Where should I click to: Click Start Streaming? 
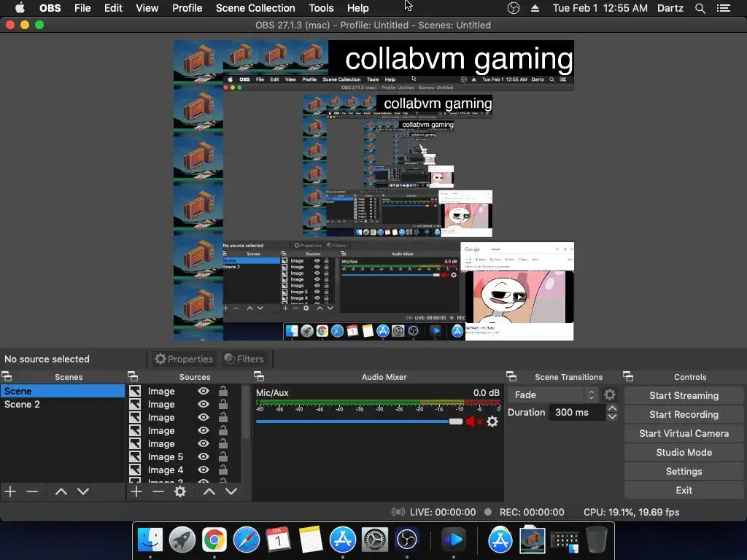coord(684,395)
